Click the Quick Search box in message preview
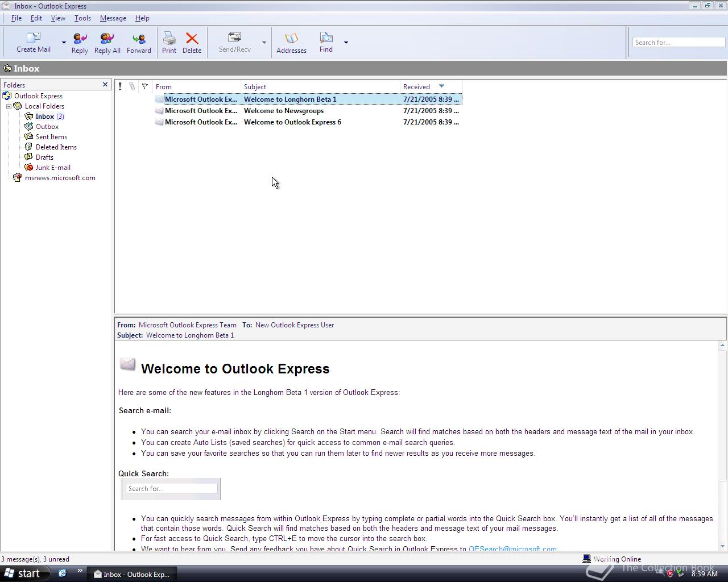 click(x=171, y=488)
